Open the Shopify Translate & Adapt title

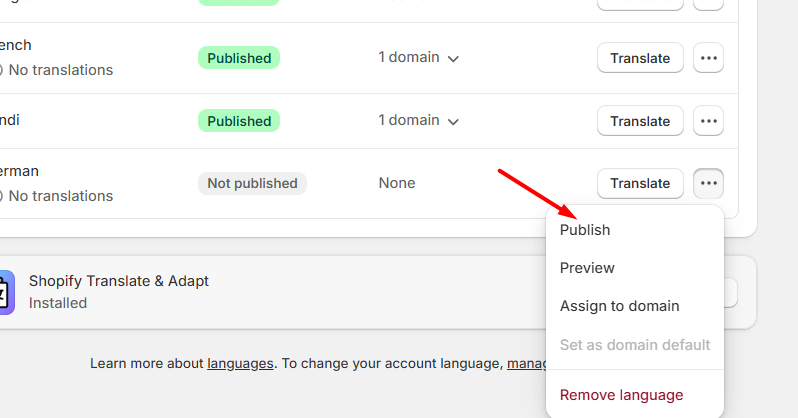[119, 281]
